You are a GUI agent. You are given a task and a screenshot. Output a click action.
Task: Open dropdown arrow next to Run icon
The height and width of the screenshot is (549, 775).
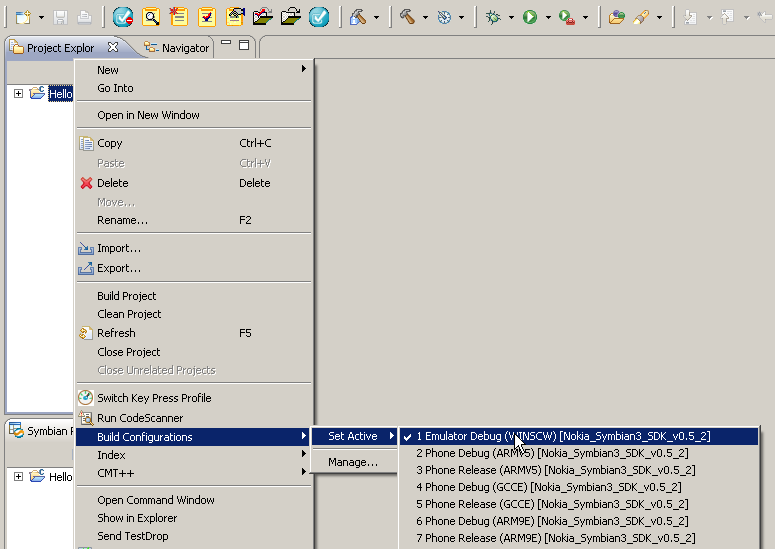[x=548, y=18]
